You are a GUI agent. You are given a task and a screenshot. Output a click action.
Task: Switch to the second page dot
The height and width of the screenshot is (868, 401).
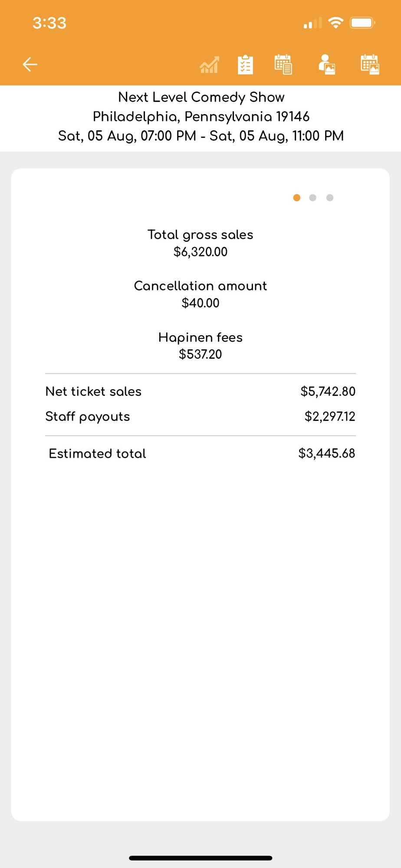313,198
